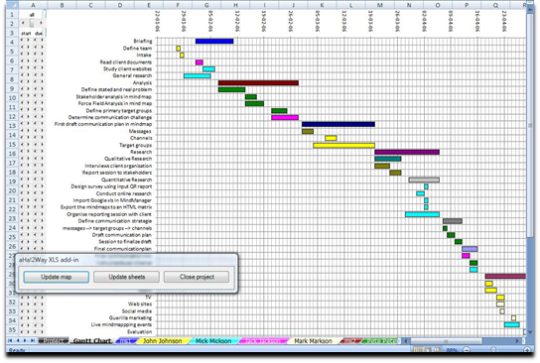Click the gray Quantitative Research Gantt bar
The image size is (540, 363).
coord(424,180)
